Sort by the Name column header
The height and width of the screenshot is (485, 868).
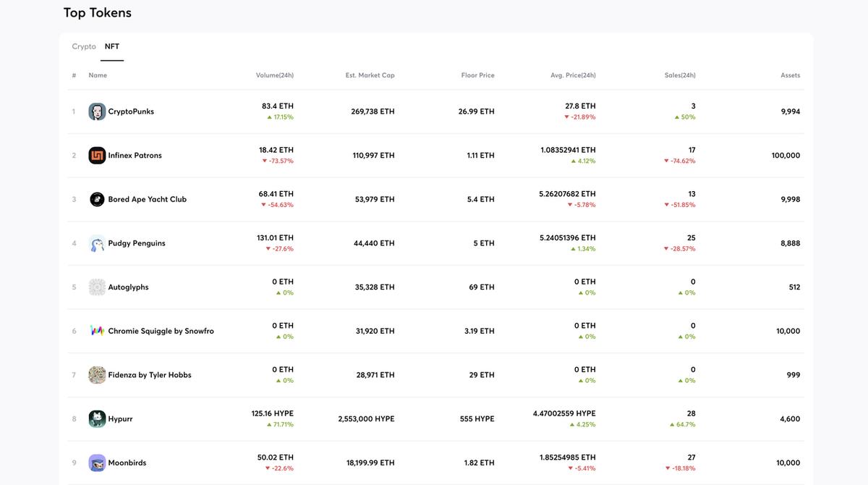pos(98,75)
